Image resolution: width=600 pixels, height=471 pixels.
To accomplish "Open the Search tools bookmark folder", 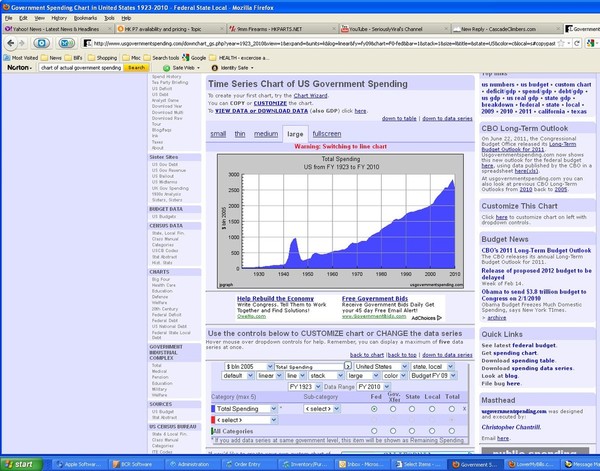I will pos(161,58).
